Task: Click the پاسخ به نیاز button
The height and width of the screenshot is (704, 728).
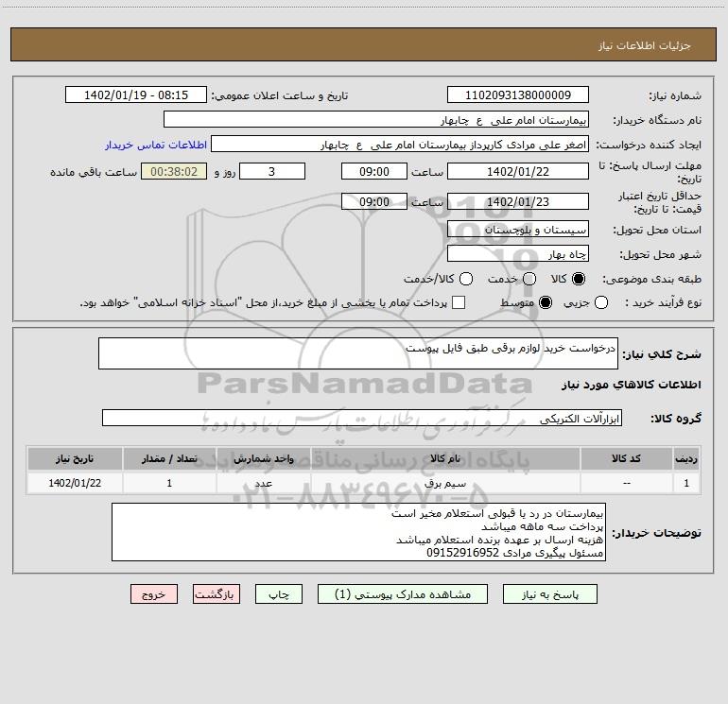Action: [x=549, y=594]
